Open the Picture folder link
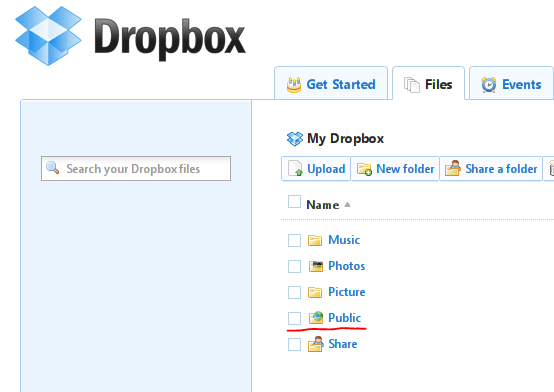This screenshot has width=554, height=392. (x=347, y=292)
